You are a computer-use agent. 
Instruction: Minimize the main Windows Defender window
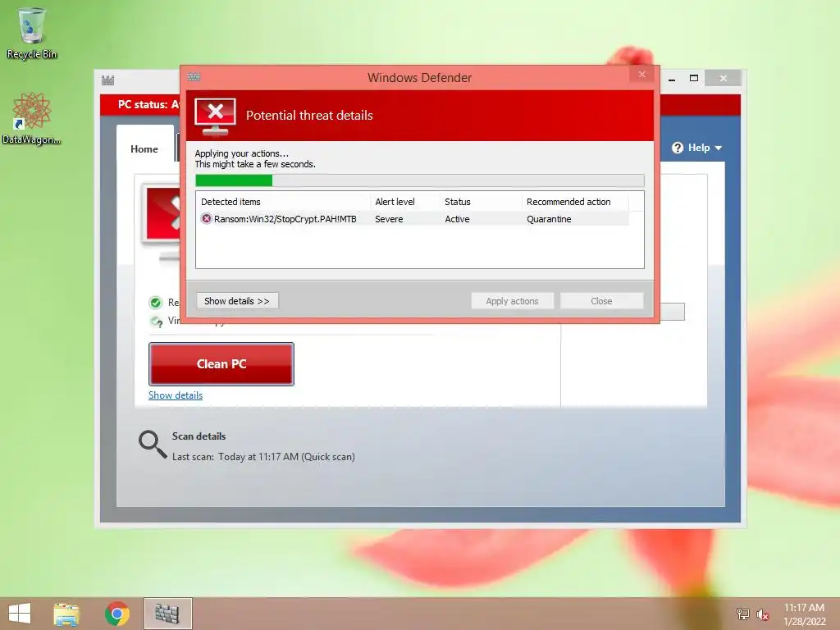pyautogui.click(x=672, y=79)
